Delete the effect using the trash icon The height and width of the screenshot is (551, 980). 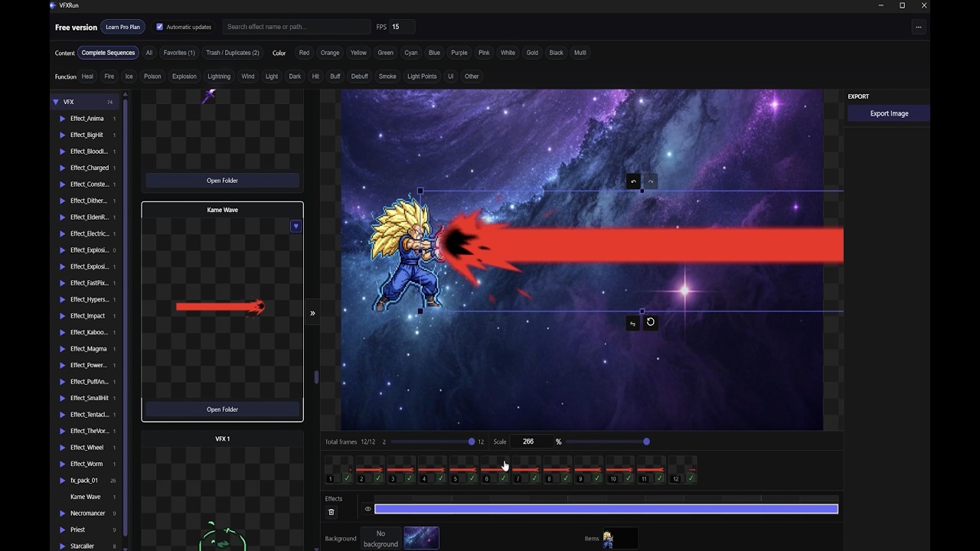332,512
